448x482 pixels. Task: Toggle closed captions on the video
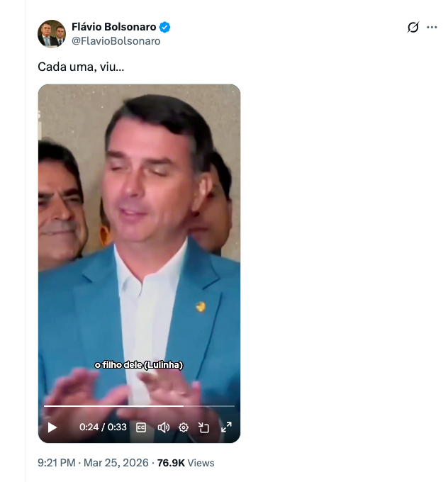click(x=141, y=427)
